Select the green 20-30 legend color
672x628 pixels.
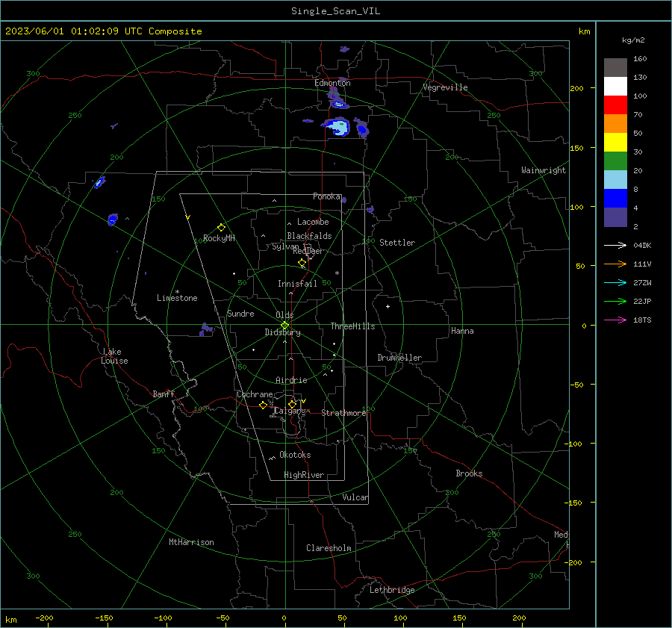(x=615, y=161)
